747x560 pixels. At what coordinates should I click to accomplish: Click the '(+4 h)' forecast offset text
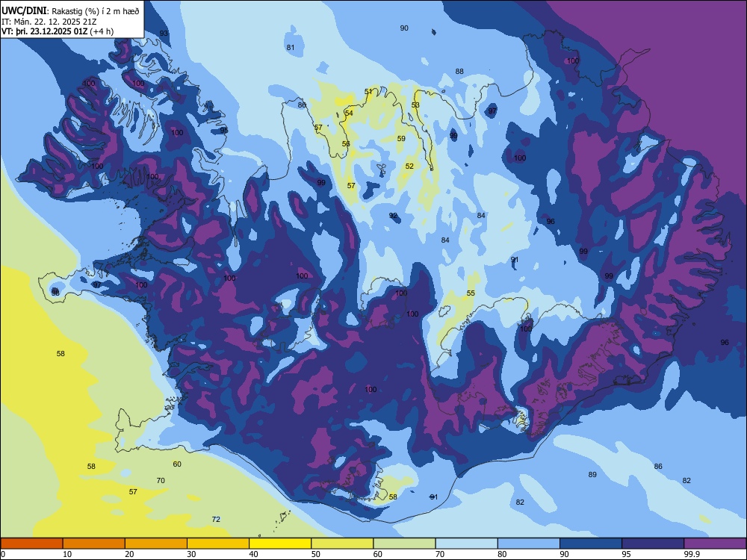click(102, 31)
